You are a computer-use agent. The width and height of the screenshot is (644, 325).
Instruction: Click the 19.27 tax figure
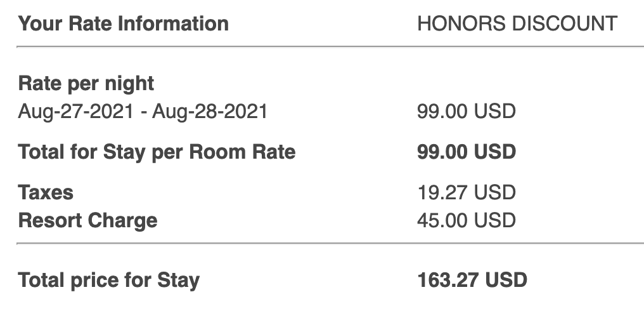pos(442,192)
